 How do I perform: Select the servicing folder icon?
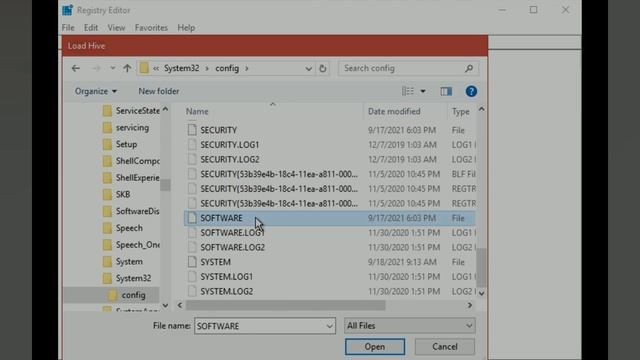tap(107, 128)
